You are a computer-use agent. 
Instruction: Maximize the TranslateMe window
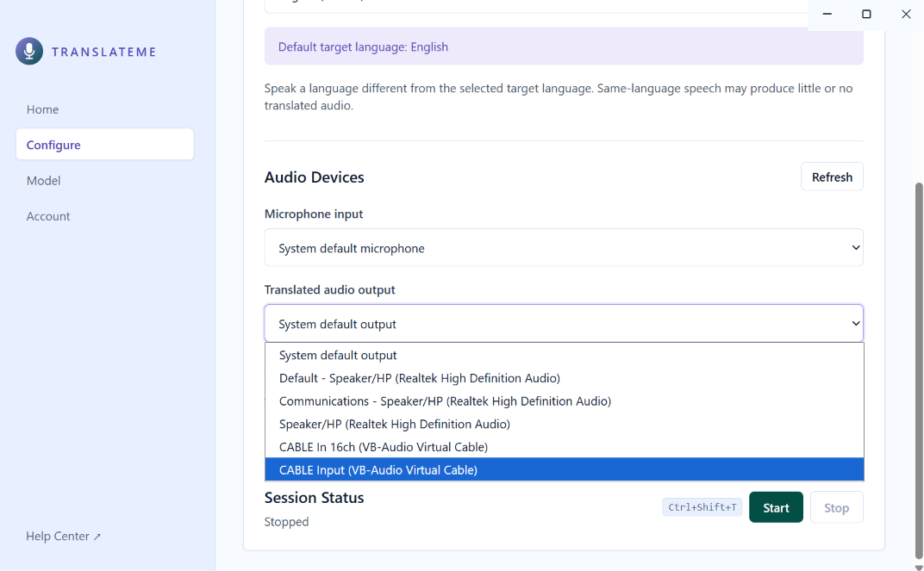click(x=866, y=14)
